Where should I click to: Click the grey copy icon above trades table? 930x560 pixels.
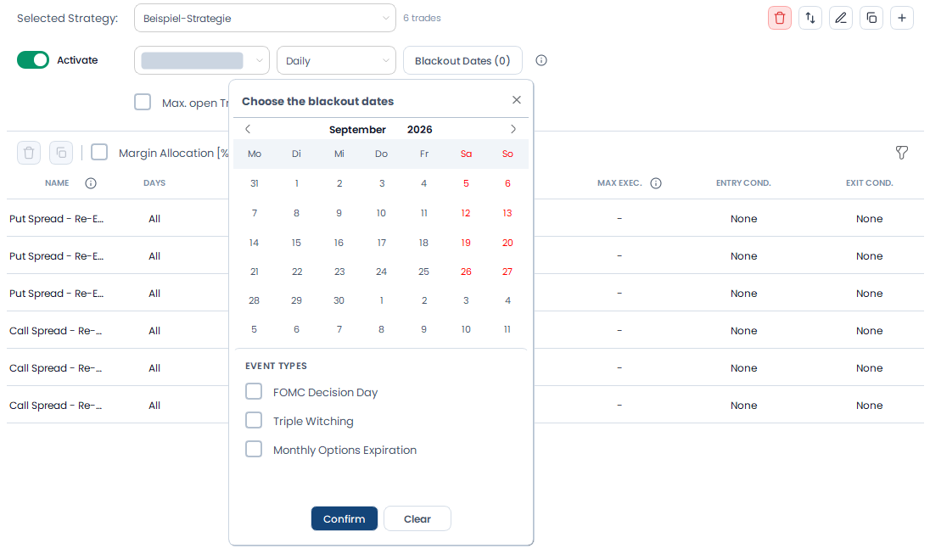click(x=61, y=153)
